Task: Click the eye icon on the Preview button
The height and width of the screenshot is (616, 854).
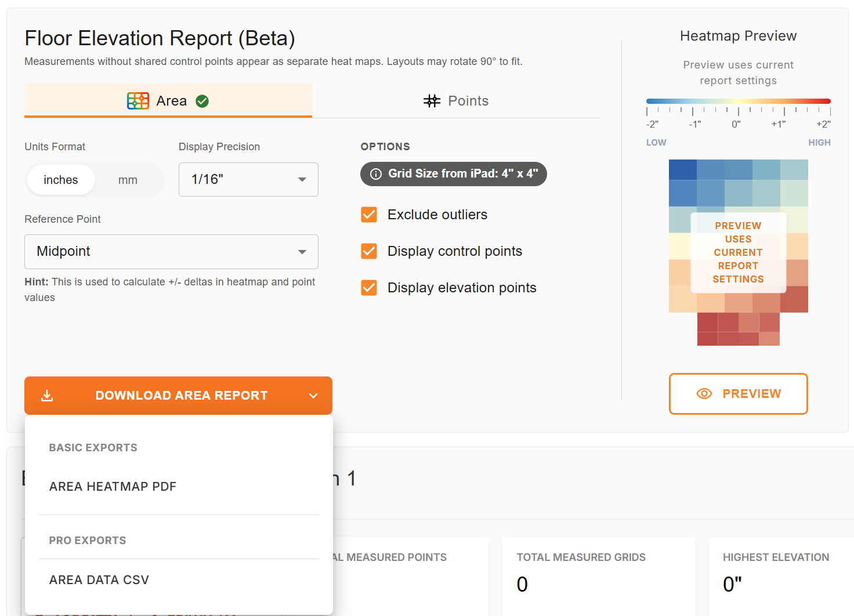Action: click(704, 394)
